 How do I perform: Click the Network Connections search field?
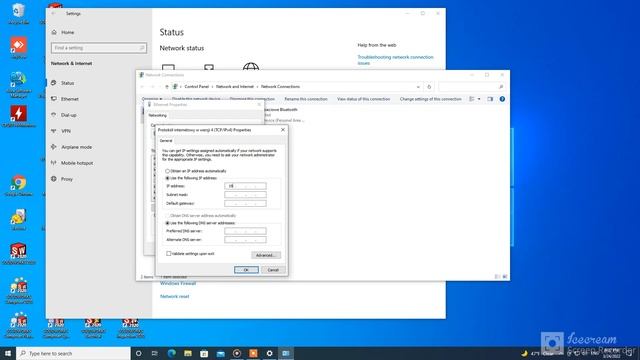pyautogui.click(x=471, y=87)
